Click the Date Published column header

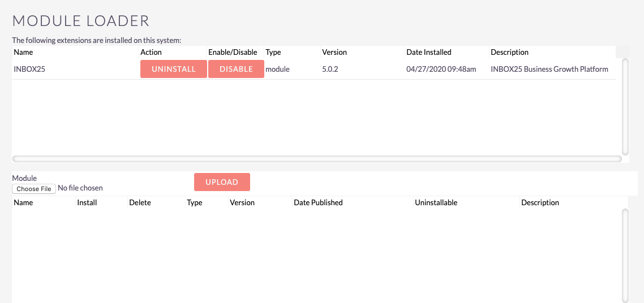(x=318, y=202)
